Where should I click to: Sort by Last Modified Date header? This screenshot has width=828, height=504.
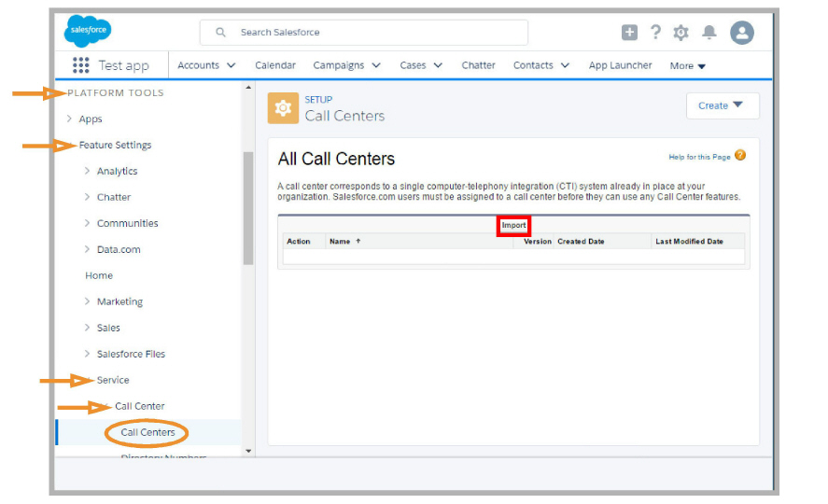pyautogui.click(x=689, y=241)
